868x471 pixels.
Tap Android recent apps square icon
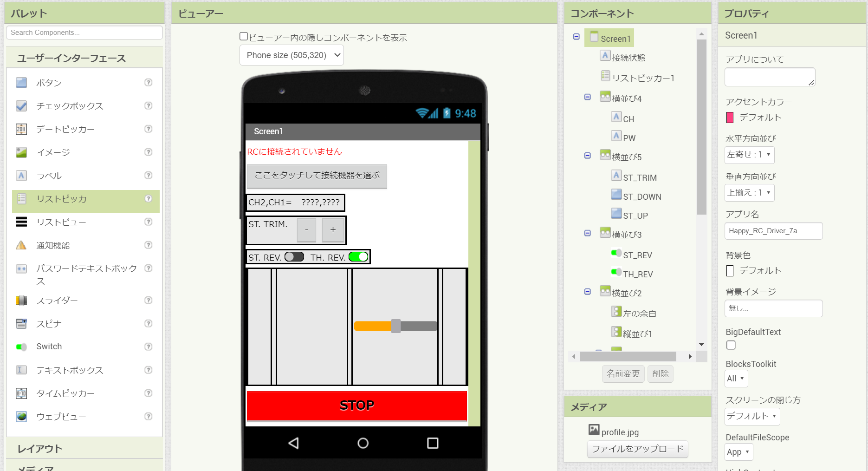click(x=433, y=443)
